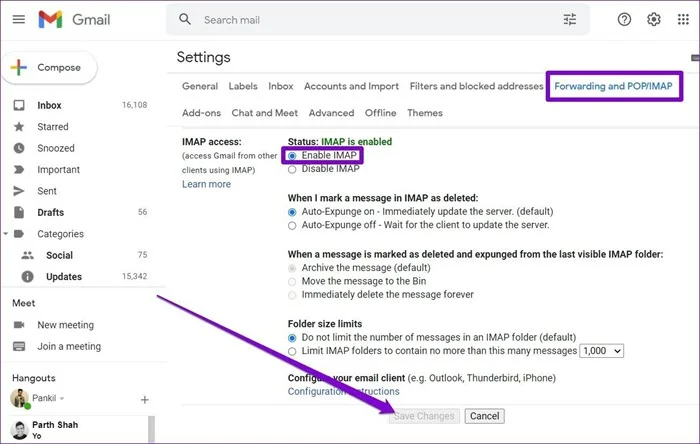Click the Updates info icon
The image size is (700, 444).
tap(27, 277)
